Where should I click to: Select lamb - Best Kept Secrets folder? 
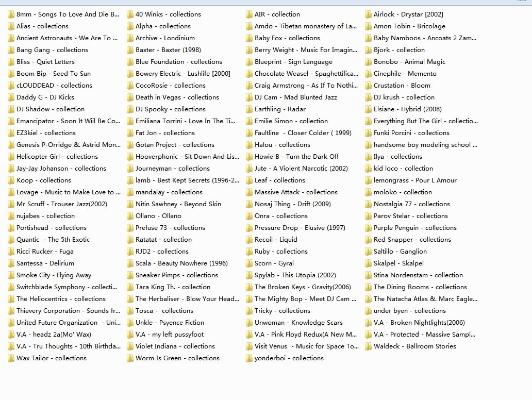[187, 180]
